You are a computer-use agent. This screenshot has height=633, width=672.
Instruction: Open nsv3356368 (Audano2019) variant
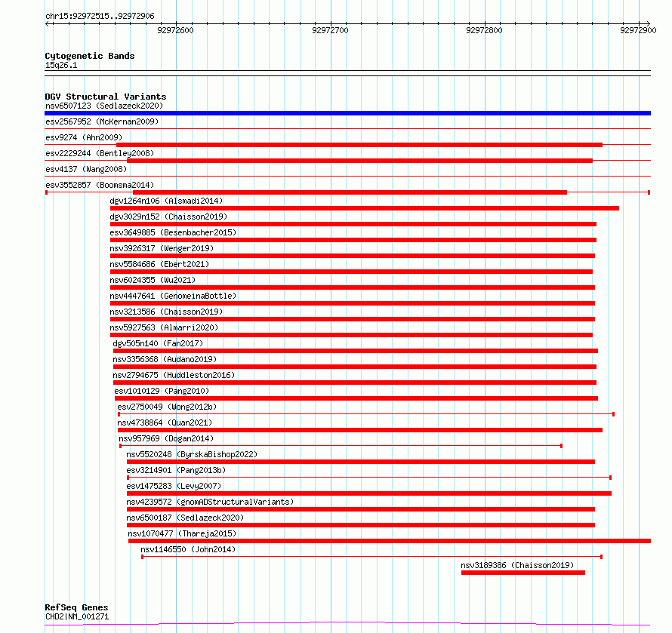pos(165,359)
